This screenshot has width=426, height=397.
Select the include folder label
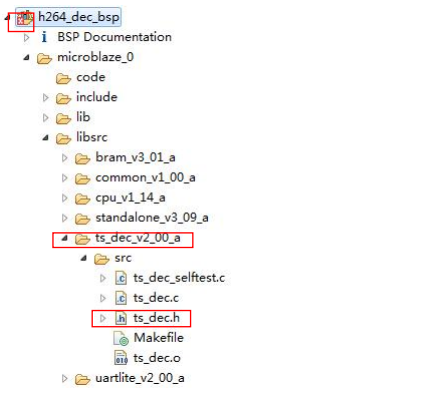coord(97,97)
